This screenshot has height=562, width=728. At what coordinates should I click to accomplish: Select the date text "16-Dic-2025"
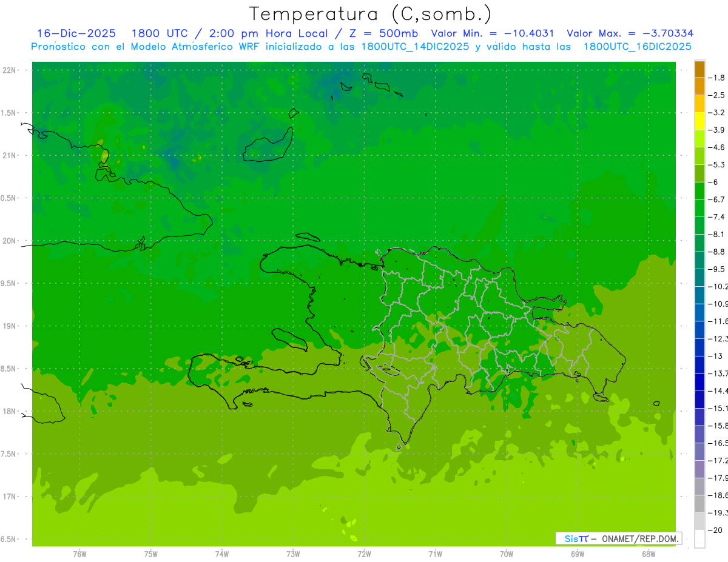pos(76,33)
